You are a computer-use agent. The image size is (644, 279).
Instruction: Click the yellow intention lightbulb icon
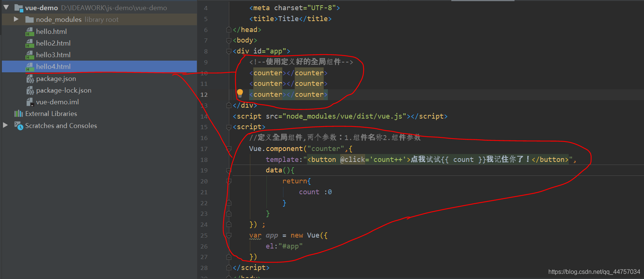pos(240,93)
